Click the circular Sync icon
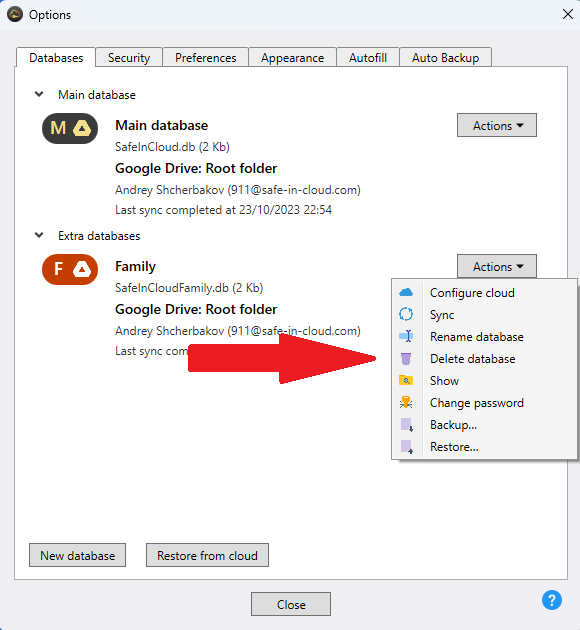 pyautogui.click(x=406, y=314)
